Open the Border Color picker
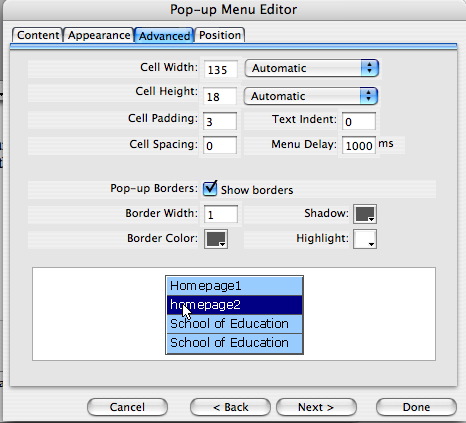466x423 pixels. pos(216,239)
